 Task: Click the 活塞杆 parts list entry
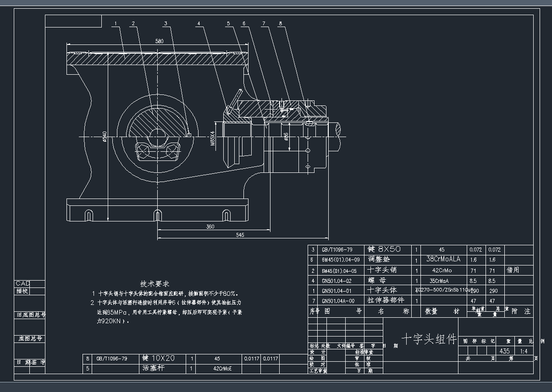(153, 368)
